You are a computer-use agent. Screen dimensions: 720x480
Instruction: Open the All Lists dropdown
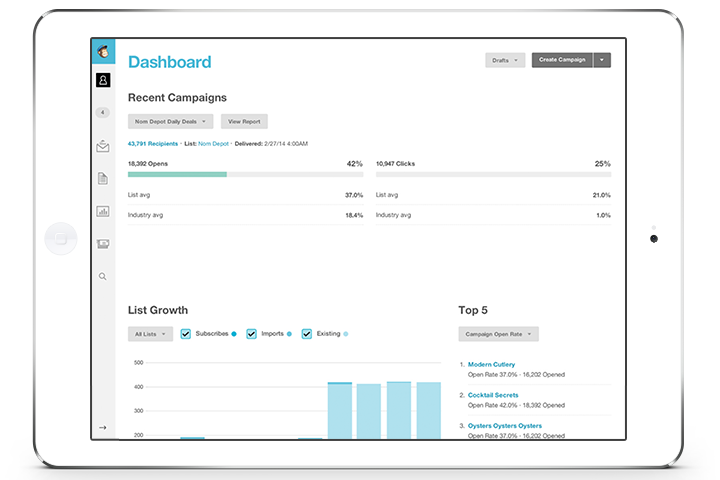[150, 334]
